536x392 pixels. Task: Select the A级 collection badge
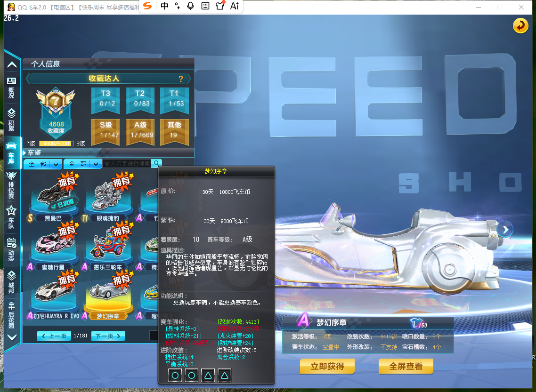pyautogui.click(x=140, y=132)
